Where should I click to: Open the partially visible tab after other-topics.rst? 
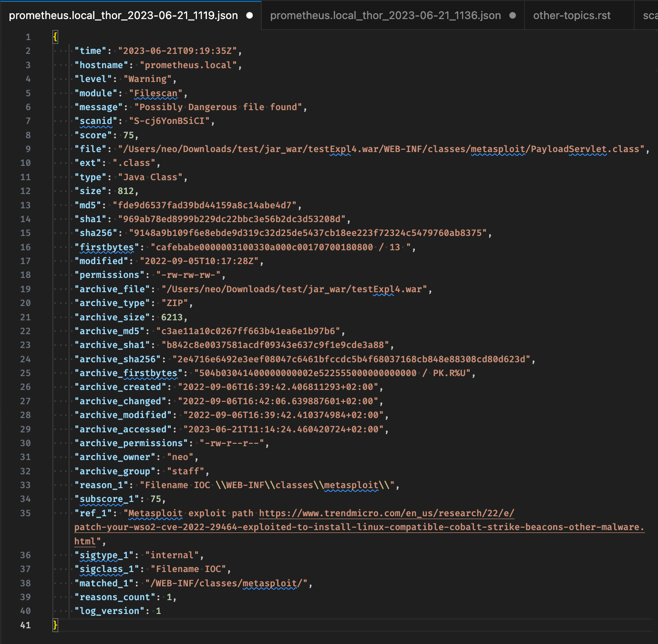[x=650, y=15]
